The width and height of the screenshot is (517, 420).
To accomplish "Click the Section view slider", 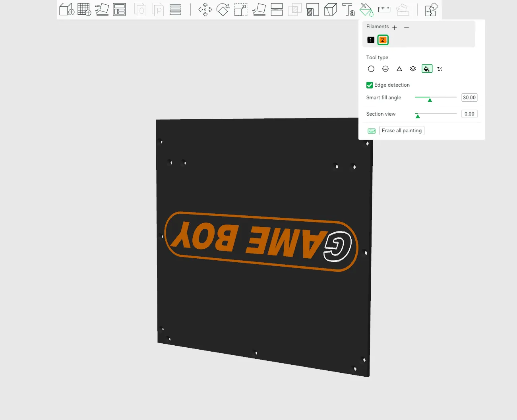I will (x=436, y=114).
